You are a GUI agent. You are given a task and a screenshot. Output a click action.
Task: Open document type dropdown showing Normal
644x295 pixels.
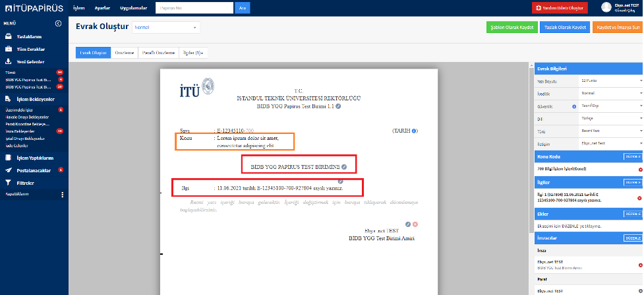166,28
